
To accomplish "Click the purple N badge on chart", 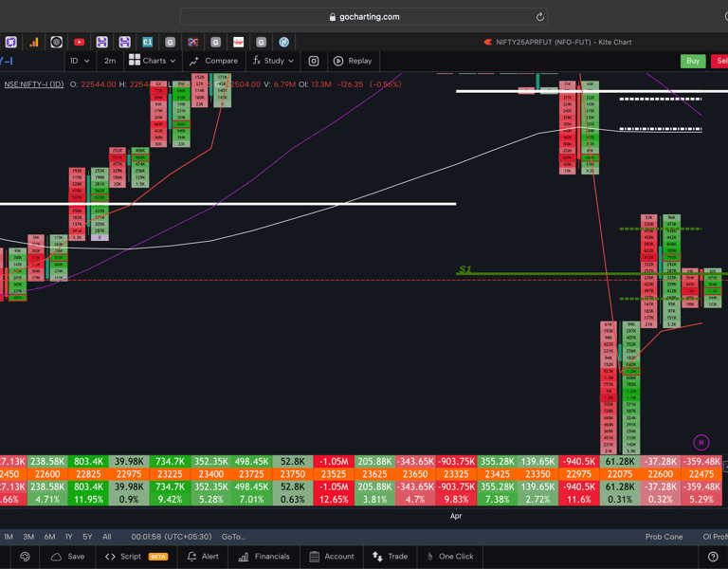I will (x=701, y=443).
